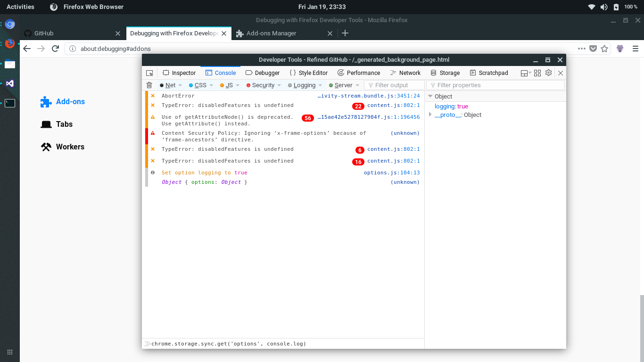Launch Chromium from the dock

pos(10,24)
